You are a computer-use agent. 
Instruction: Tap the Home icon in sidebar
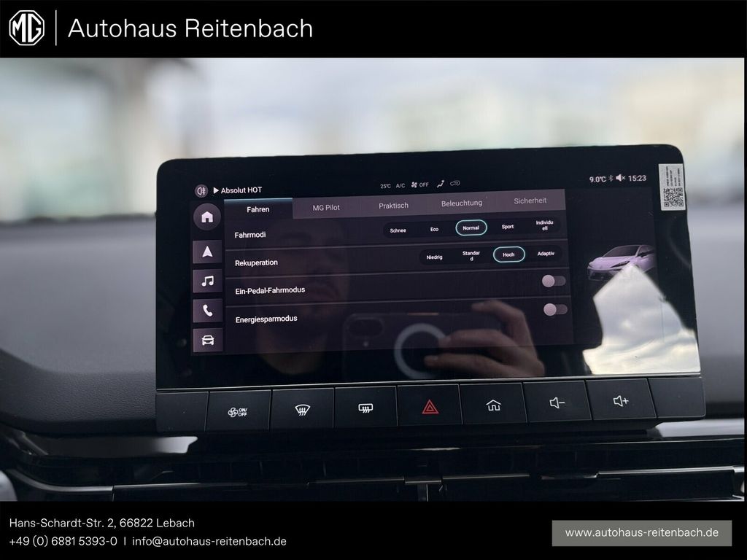click(x=207, y=217)
